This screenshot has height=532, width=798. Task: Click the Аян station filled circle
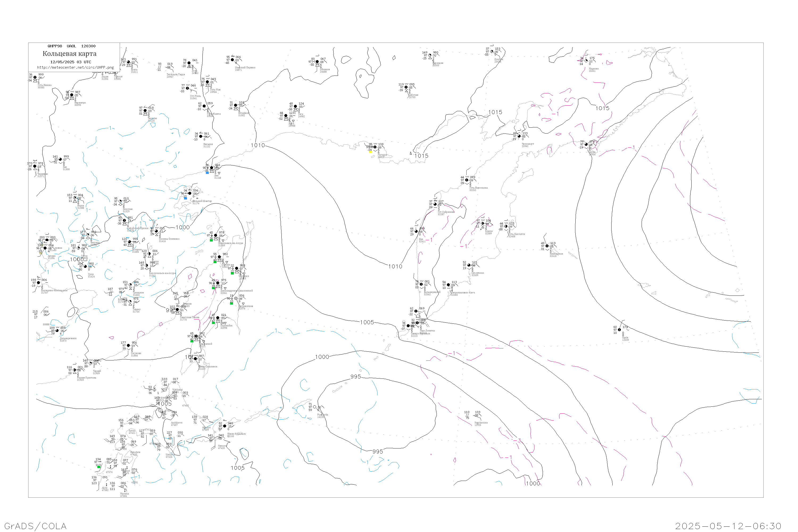(x=212, y=168)
